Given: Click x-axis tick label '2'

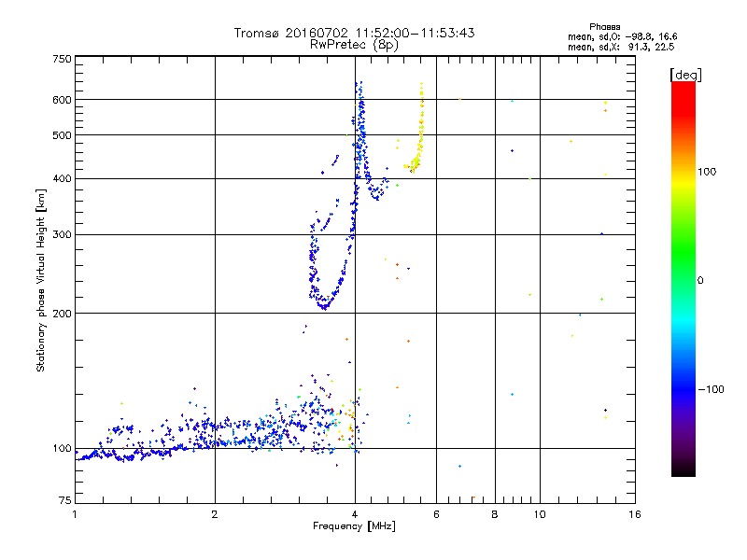Looking at the screenshot, I should pyautogui.click(x=215, y=514).
